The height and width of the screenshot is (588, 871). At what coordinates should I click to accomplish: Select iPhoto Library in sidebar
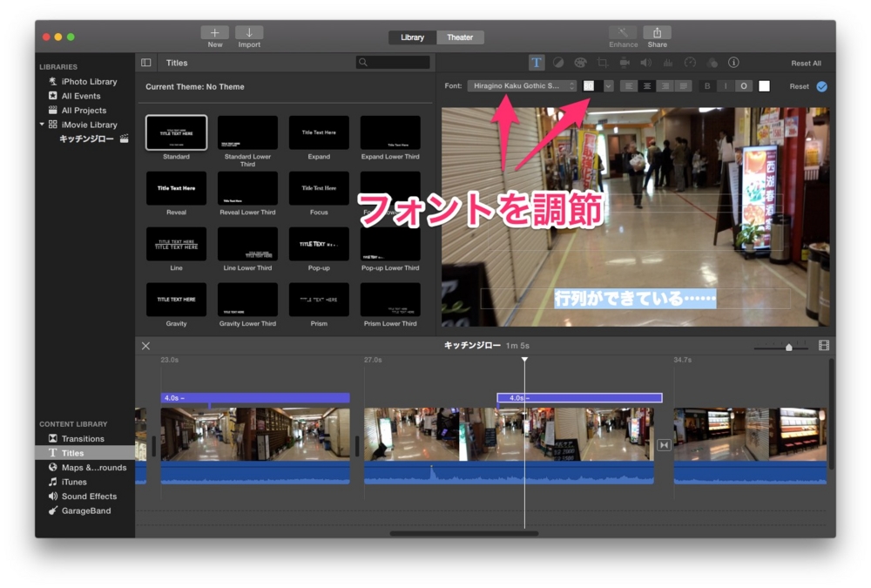(x=89, y=81)
